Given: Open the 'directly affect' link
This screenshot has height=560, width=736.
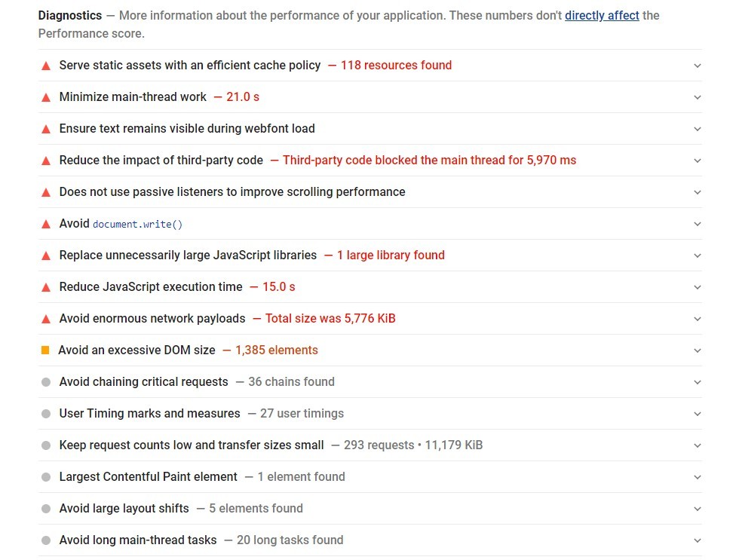Looking at the screenshot, I should tap(602, 16).
